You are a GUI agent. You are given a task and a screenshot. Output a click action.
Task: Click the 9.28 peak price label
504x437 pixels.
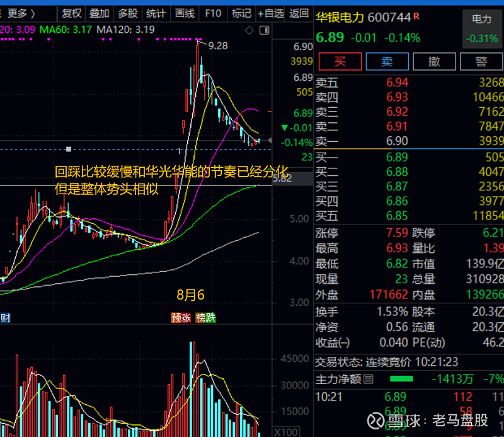pyautogui.click(x=217, y=45)
